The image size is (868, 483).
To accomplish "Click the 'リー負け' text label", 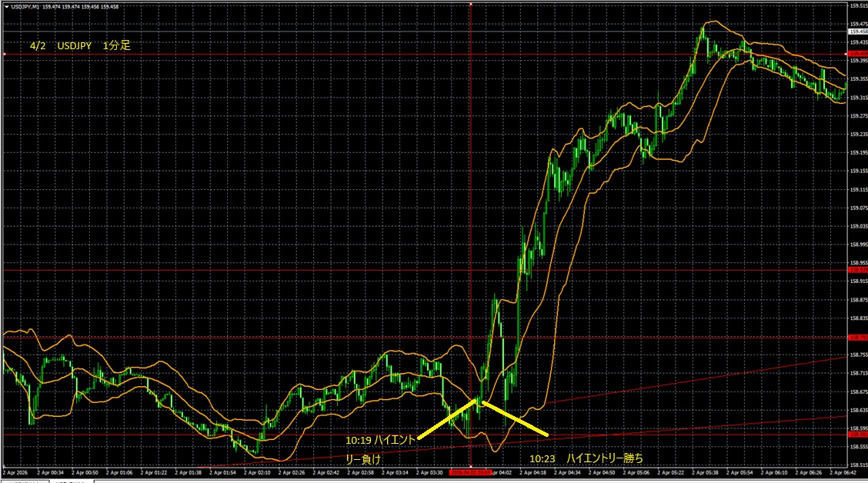I will tap(363, 458).
